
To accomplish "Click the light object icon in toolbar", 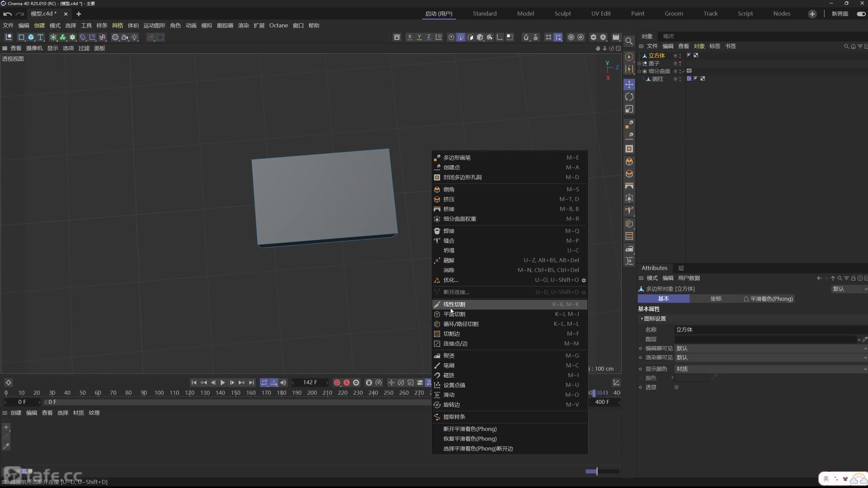I will 135,37.
